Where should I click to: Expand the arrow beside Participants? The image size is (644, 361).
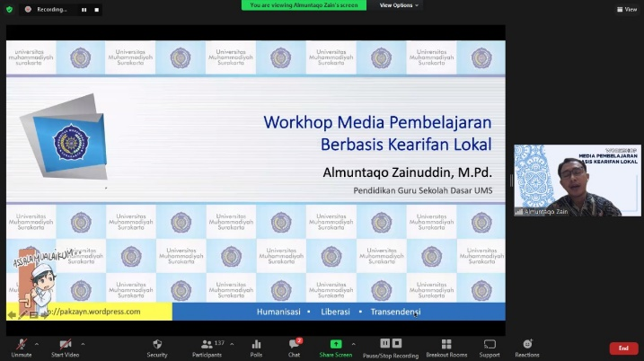pos(232,344)
